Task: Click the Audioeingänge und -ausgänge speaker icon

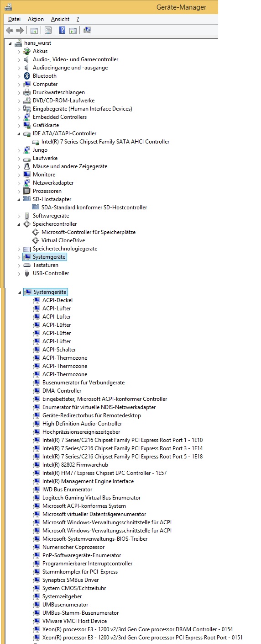Action: coord(27,68)
